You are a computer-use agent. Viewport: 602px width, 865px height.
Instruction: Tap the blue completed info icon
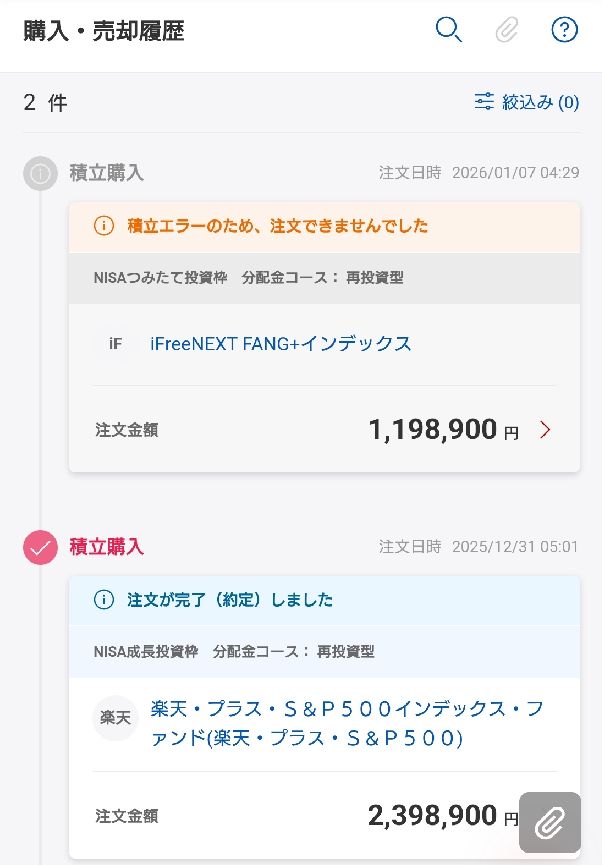tap(103, 600)
